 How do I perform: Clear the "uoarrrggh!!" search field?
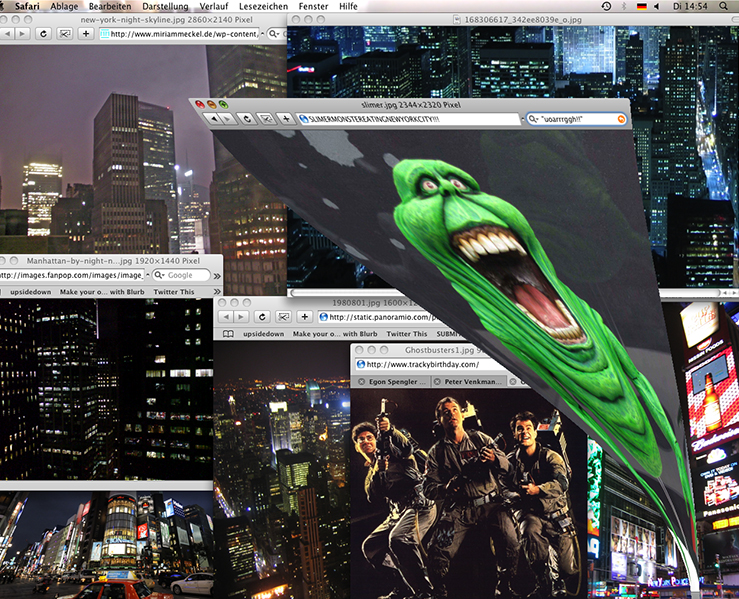click(x=621, y=119)
